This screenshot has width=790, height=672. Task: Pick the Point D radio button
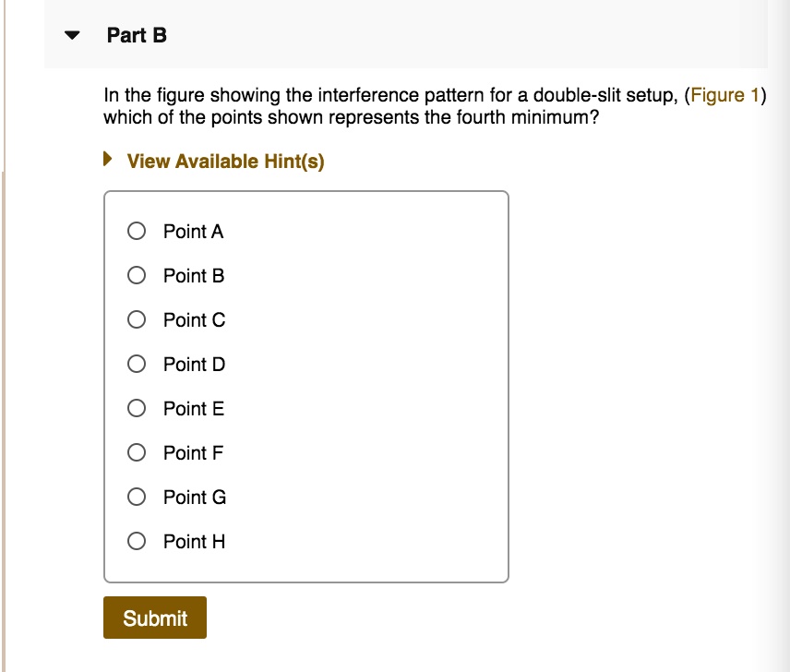(137, 364)
